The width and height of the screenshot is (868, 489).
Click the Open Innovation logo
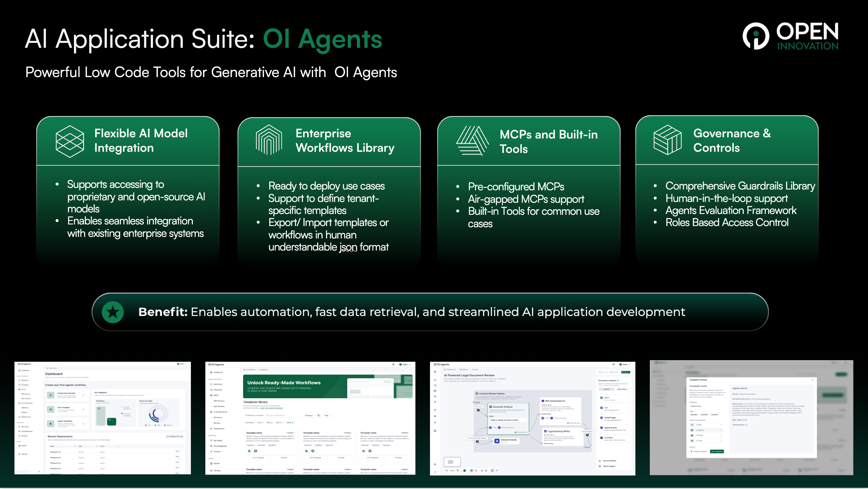(790, 36)
